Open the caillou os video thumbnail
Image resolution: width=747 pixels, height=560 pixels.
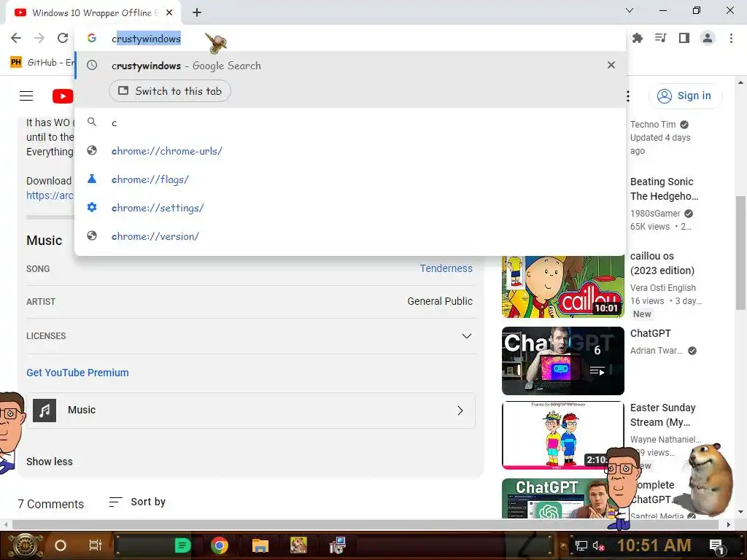coord(562,287)
